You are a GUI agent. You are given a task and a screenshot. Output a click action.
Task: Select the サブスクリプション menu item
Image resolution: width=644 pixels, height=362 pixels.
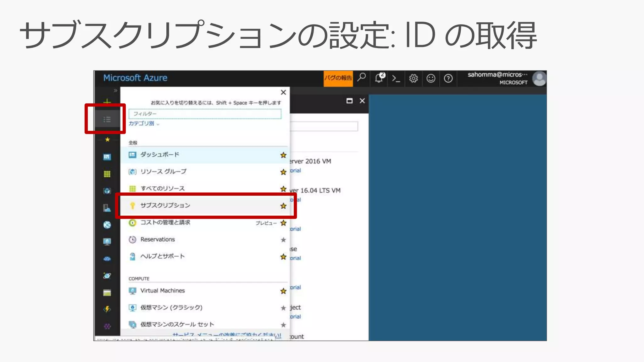pyautogui.click(x=165, y=206)
